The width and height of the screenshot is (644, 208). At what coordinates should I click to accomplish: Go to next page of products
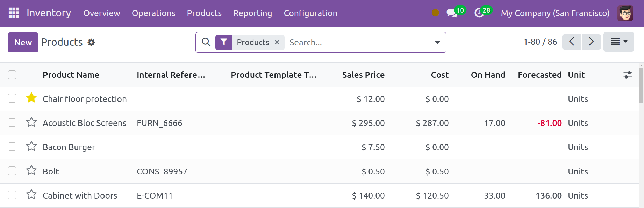[591, 42]
